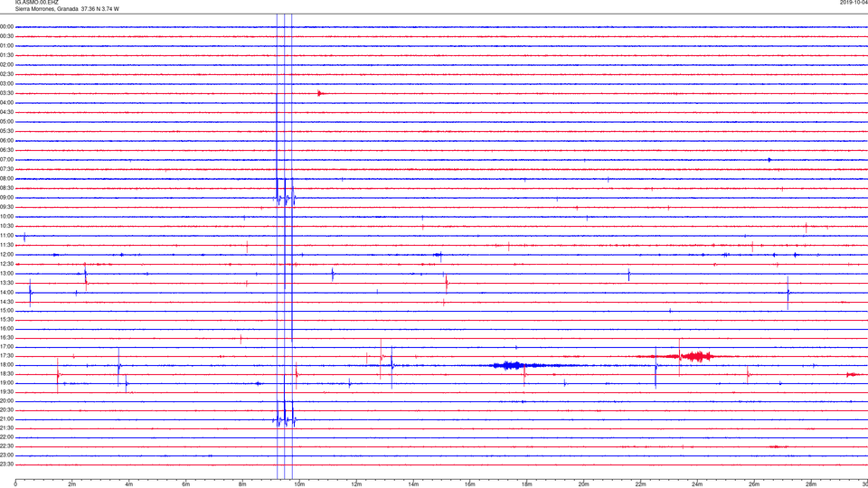Image resolution: width=868 pixels, height=488 pixels.
Task: Select the 22:30 time row label
Action: pos(6,446)
